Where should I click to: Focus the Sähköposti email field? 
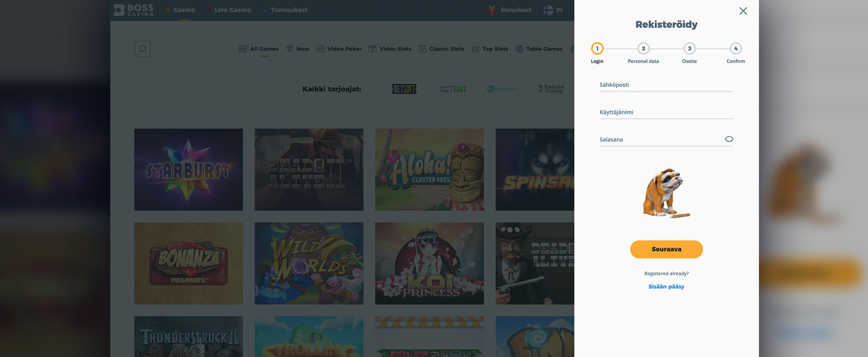[x=667, y=85]
